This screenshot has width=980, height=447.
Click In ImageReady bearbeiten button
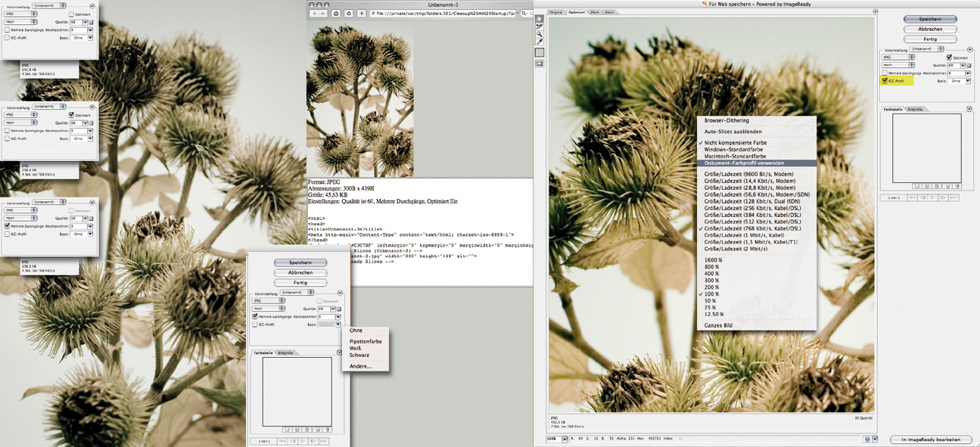pos(930,439)
